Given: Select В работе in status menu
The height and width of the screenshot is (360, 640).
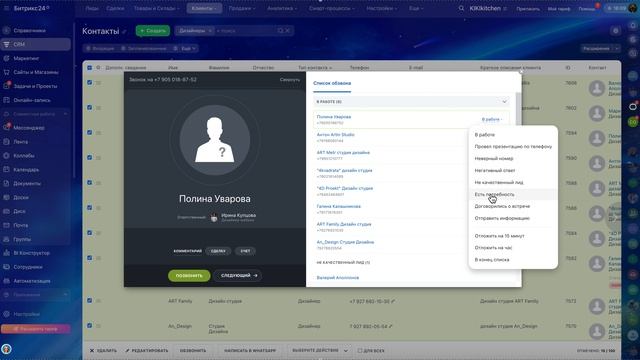Looking at the screenshot, I should [x=484, y=135].
